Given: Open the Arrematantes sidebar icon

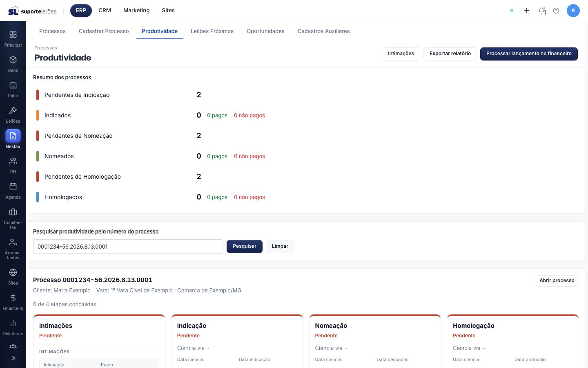Looking at the screenshot, I should (13, 242).
